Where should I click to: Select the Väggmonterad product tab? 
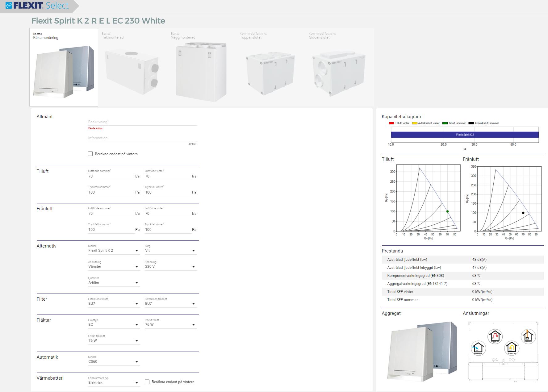(202, 67)
